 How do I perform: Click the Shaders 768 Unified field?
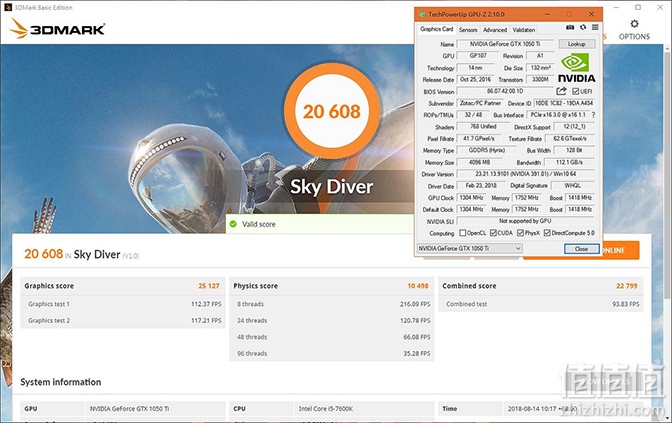[x=483, y=127]
